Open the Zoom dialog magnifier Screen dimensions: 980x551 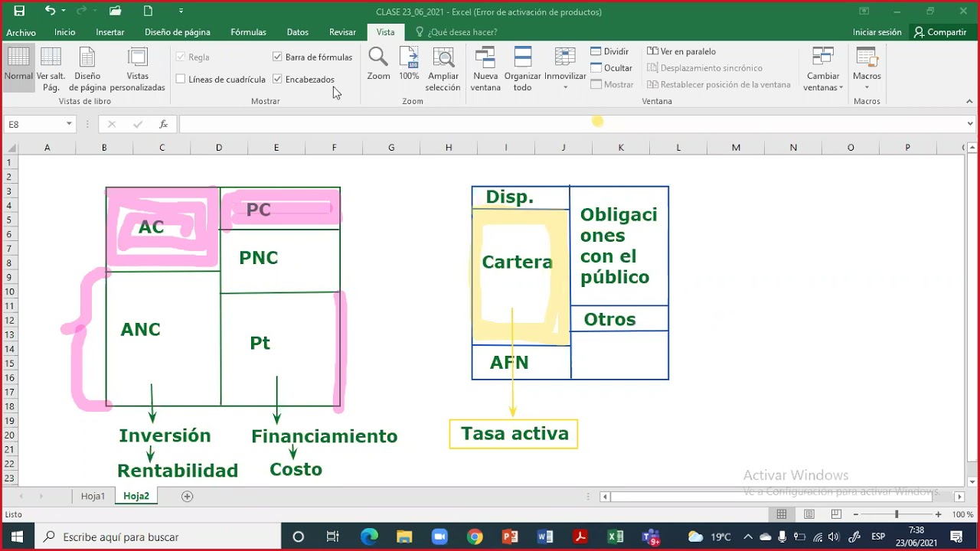pos(378,64)
